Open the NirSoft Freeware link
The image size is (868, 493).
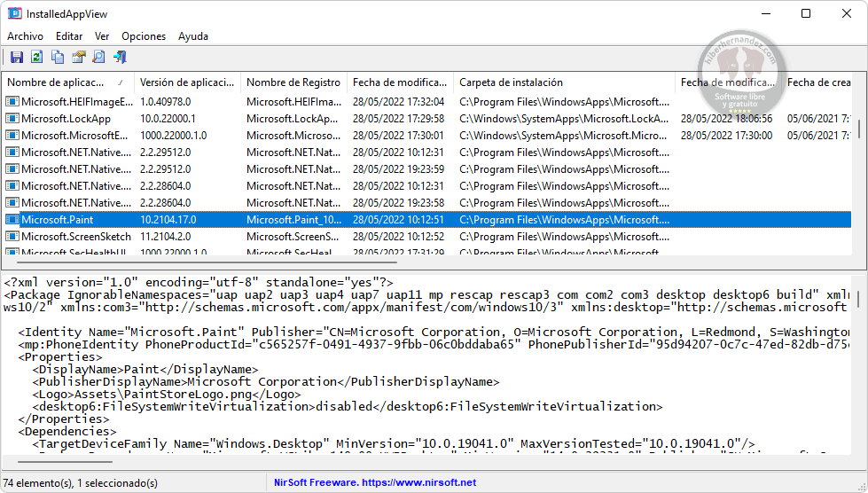pyautogui.click(x=375, y=482)
